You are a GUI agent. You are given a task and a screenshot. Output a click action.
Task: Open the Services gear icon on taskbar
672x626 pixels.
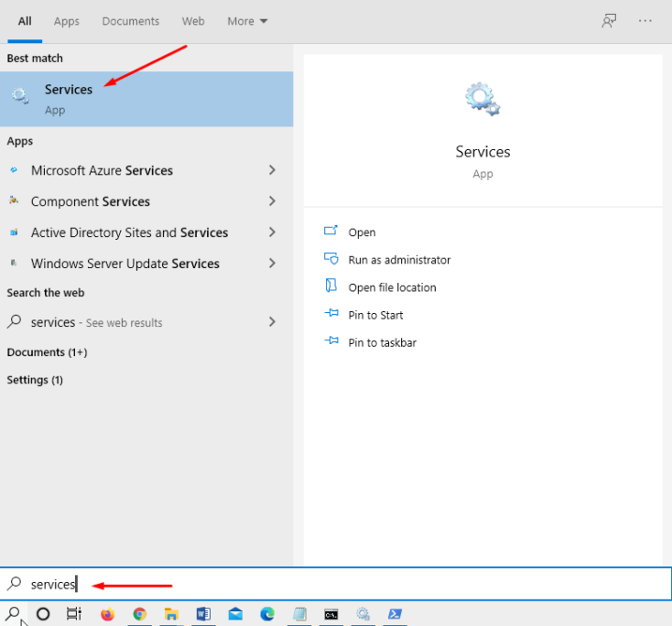pyautogui.click(x=363, y=614)
